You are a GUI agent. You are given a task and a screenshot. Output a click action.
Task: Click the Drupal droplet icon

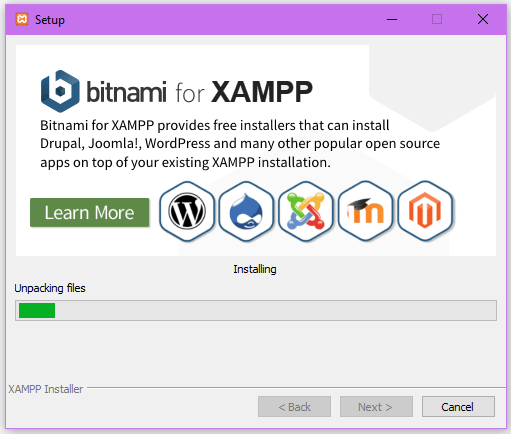point(246,211)
